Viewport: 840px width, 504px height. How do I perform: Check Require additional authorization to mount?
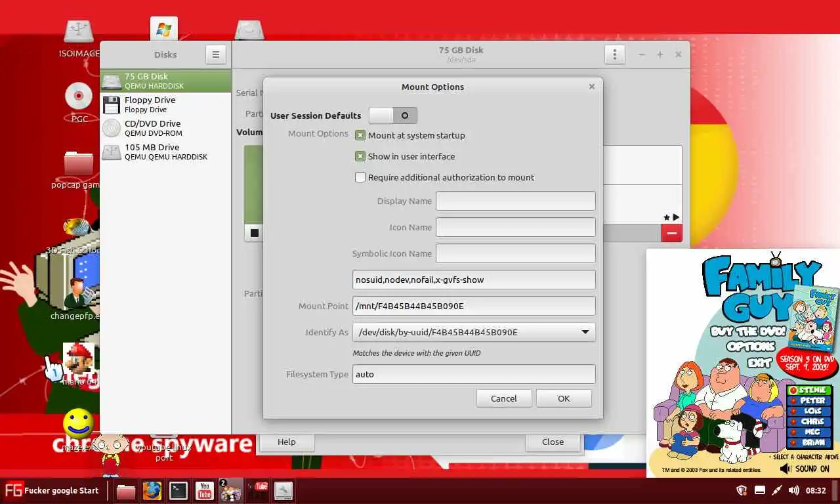click(x=360, y=177)
